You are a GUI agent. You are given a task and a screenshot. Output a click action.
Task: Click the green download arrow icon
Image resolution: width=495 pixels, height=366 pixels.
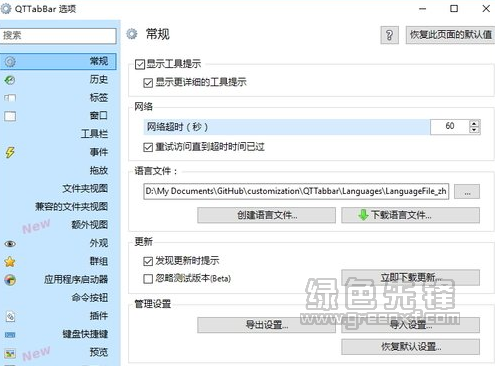pos(363,215)
